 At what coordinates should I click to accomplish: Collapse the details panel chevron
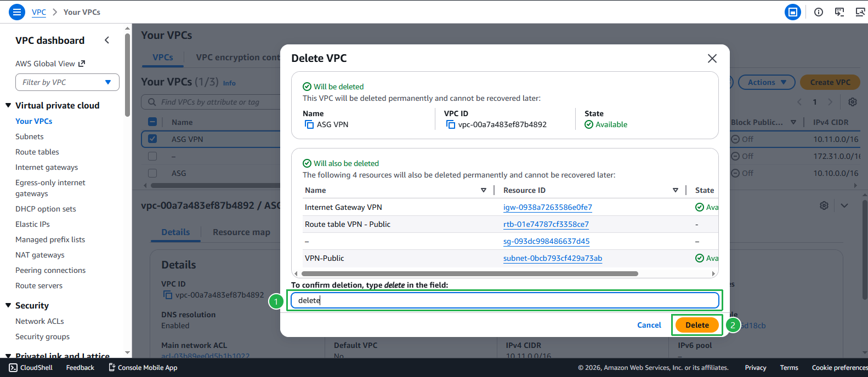click(844, 205)
